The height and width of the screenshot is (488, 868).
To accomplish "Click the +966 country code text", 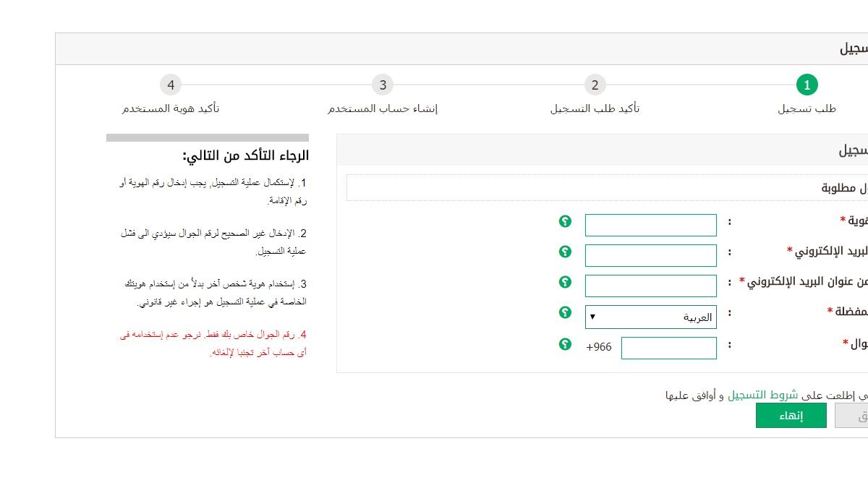I will (x=599, y=348).
